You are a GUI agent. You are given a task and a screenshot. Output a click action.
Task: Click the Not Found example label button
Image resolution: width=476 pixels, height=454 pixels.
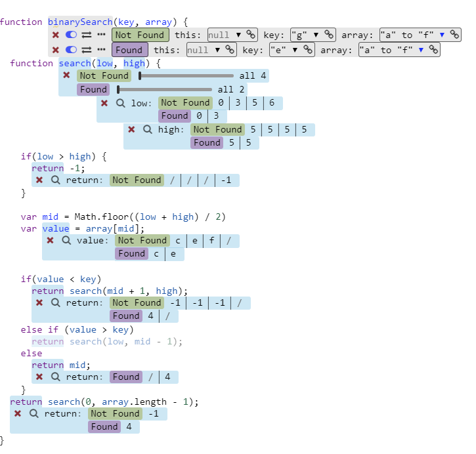(140, 35)
